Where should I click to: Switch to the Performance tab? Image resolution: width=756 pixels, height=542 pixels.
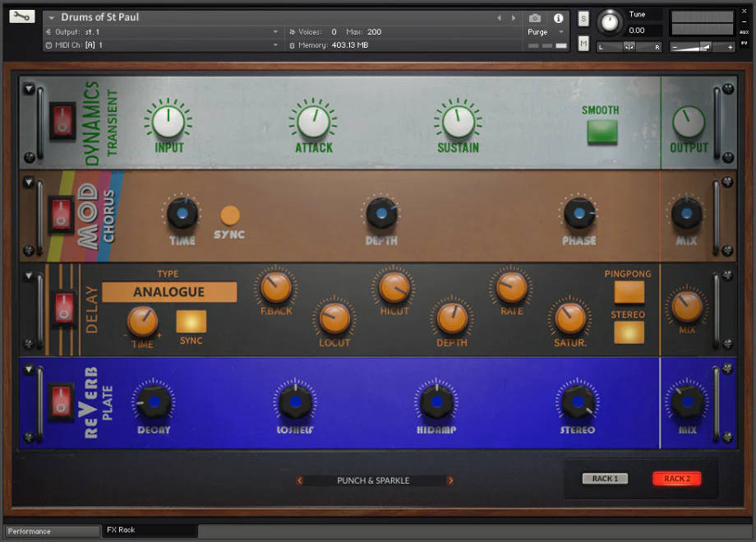click(x=51, y=530)
